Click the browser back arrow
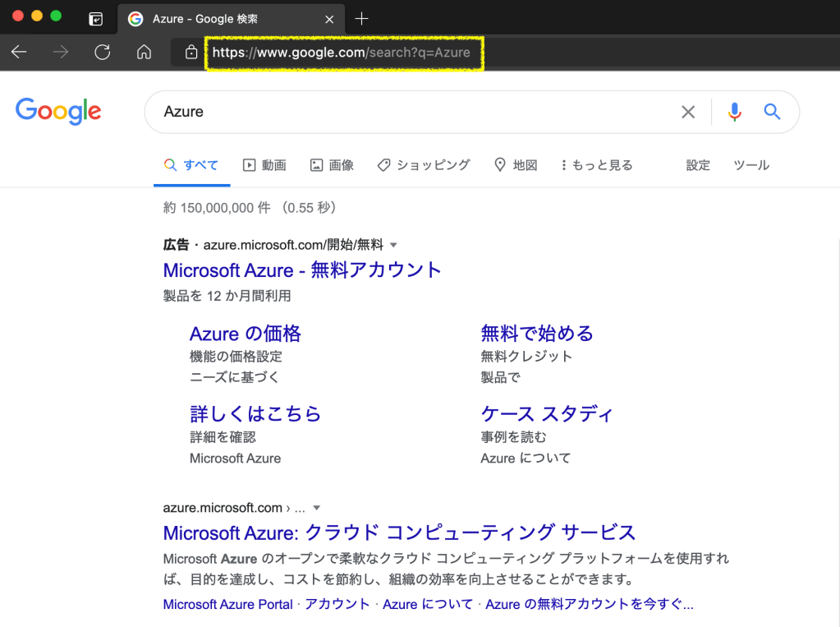 pyautogui.click(x=19, y=53)
